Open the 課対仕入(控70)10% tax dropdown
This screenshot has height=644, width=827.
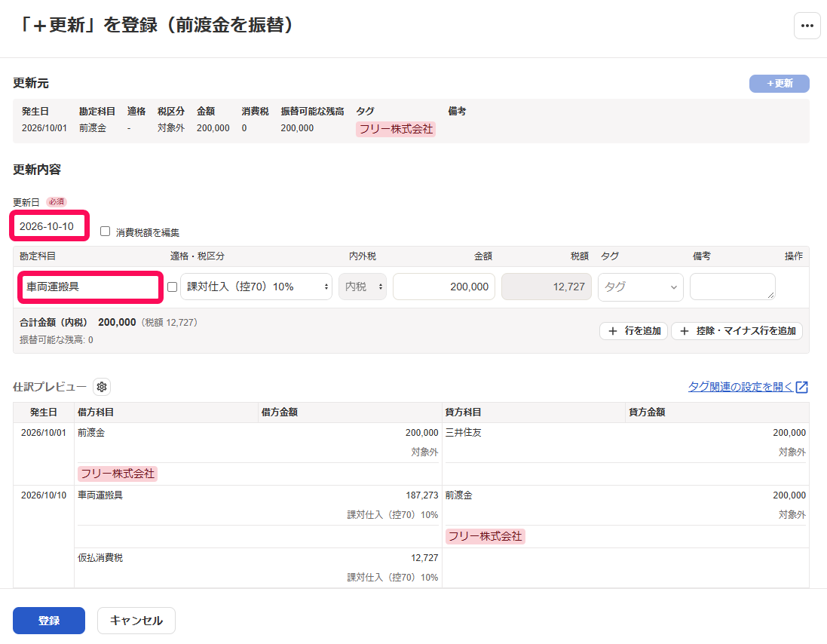[x=256, y=287]
